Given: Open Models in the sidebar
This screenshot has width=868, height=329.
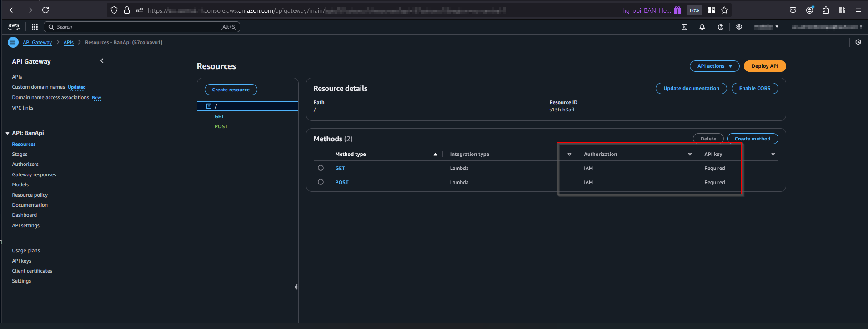Looking at the screenshot, I should tap(20, 184).
